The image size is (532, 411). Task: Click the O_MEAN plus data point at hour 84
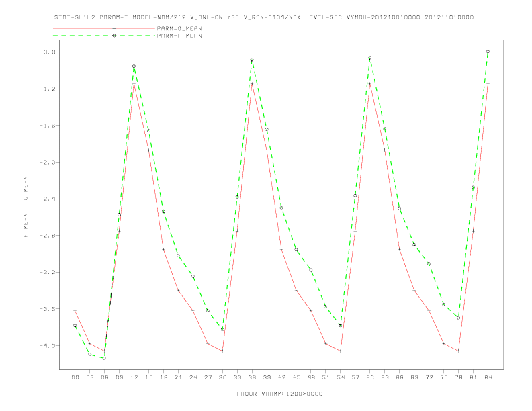click(x=488, y=84)
